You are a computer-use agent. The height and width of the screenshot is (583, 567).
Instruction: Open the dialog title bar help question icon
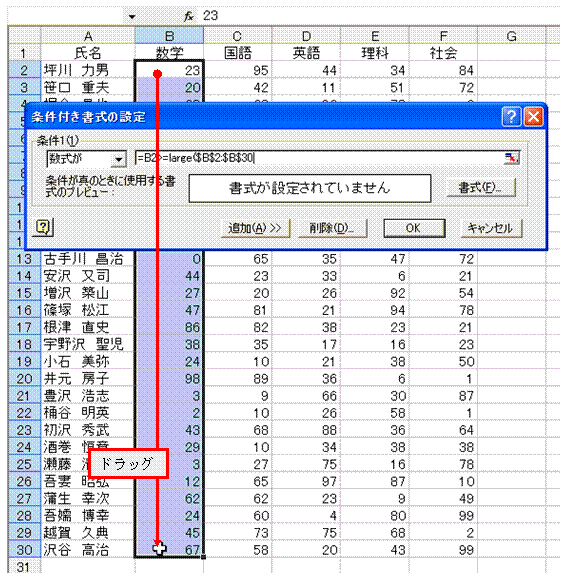click(x=511, y=117)
